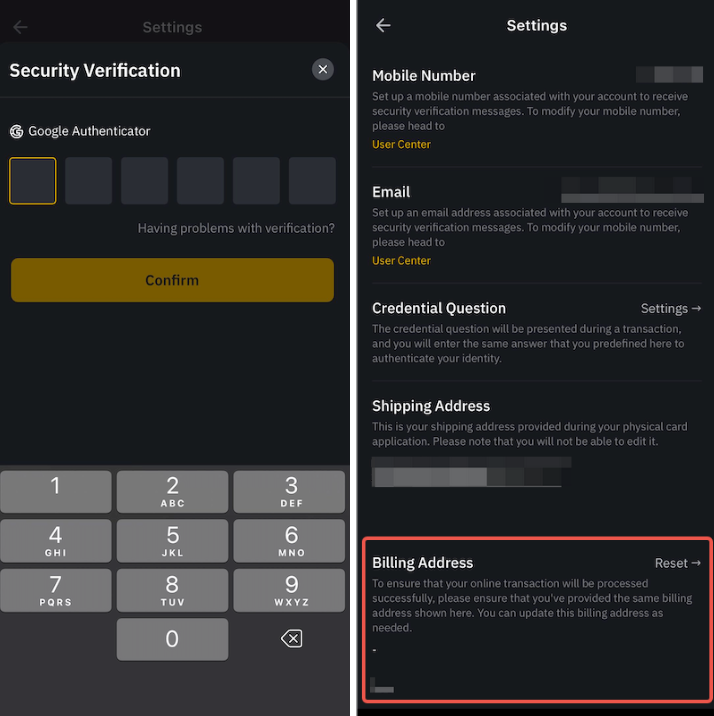Select the second authenticator code box
The width and height of the screenshot is (714, 716).
(x=89, y=181)
